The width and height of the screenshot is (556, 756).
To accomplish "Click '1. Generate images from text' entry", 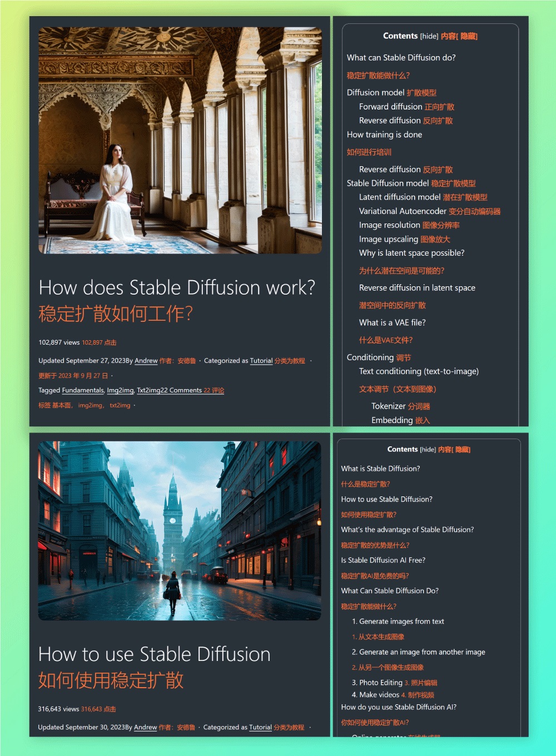I will [x=398, y=621].
